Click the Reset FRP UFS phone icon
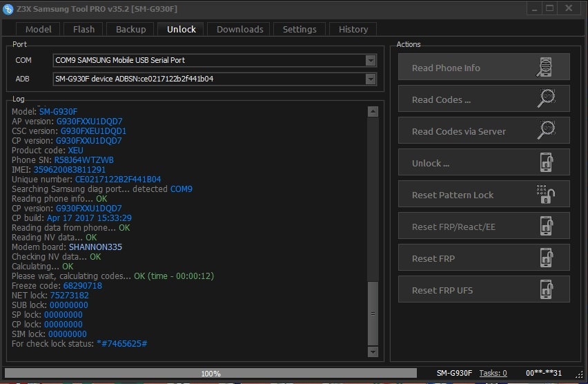 point(547,289)
